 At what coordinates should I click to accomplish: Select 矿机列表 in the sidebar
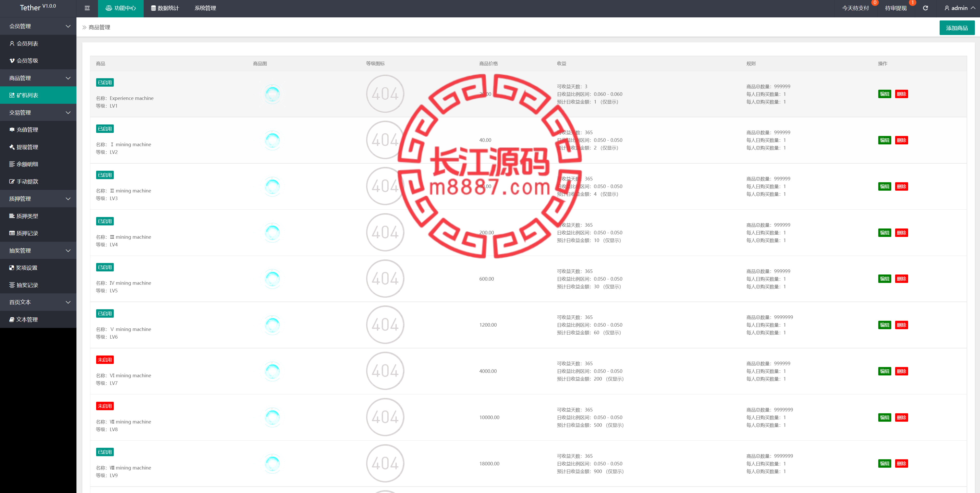tap(38, 95)
